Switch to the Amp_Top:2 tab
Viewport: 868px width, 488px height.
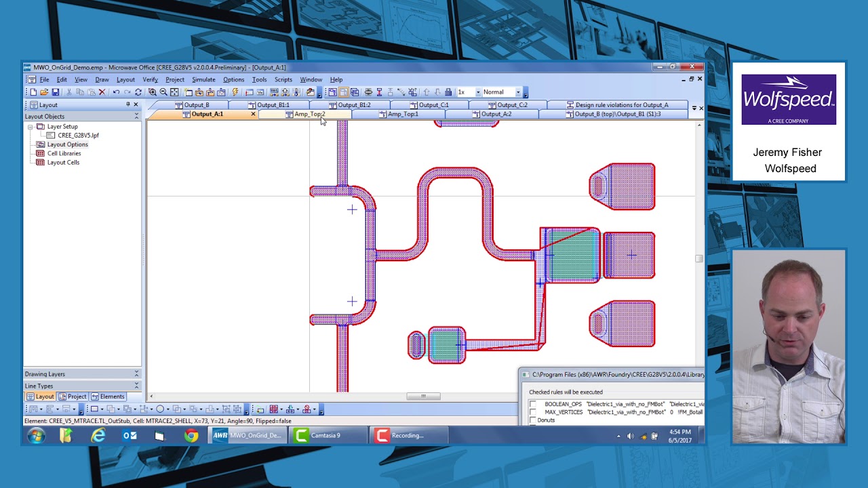(x=304, y=114)
